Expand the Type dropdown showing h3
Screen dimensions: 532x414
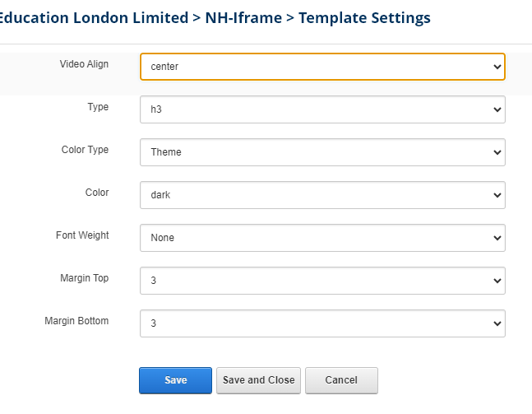[322, 109]
